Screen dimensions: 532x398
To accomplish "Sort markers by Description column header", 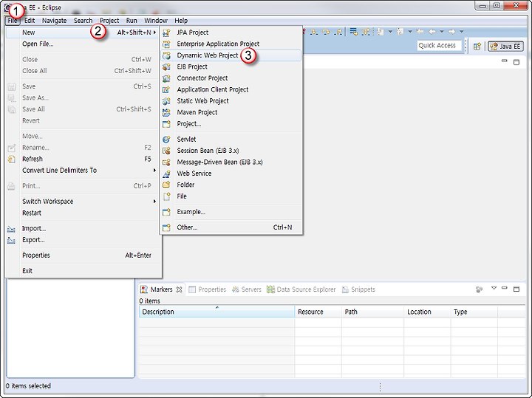I will coord(216,312).
